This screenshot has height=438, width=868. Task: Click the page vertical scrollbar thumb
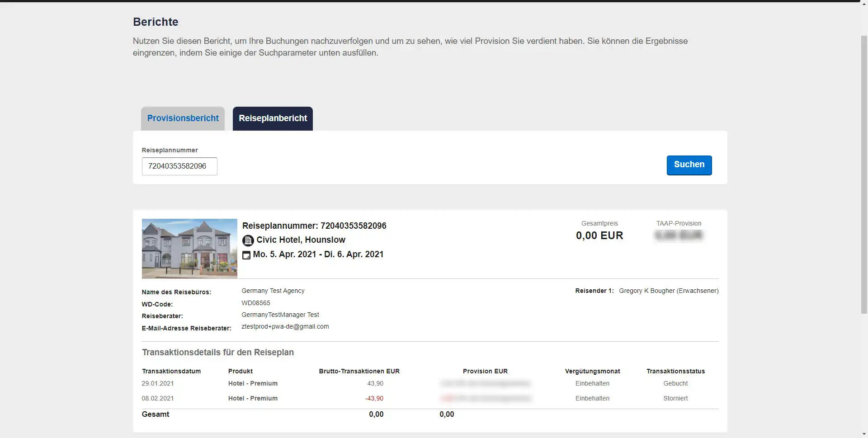[863, 174]
